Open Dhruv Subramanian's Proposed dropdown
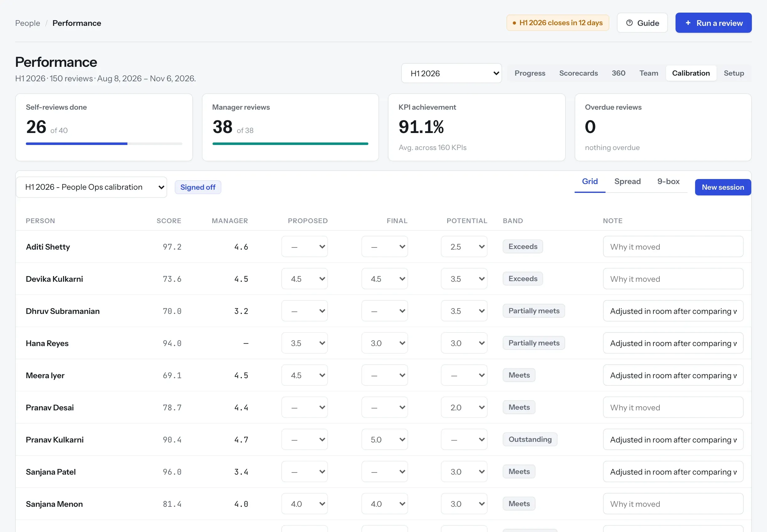The width and height of the screenshot is (767, 532). (x=304, y=311)
